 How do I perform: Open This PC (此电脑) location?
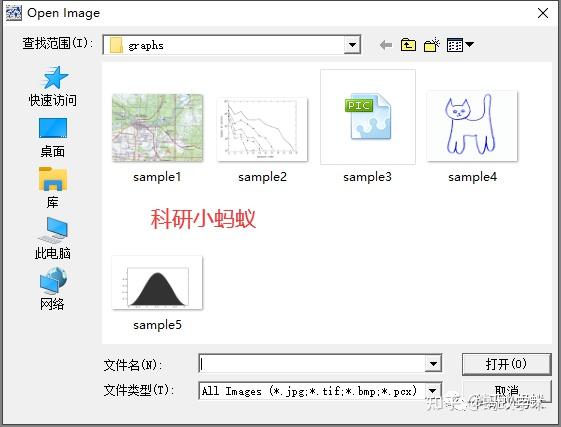[53, 238]
